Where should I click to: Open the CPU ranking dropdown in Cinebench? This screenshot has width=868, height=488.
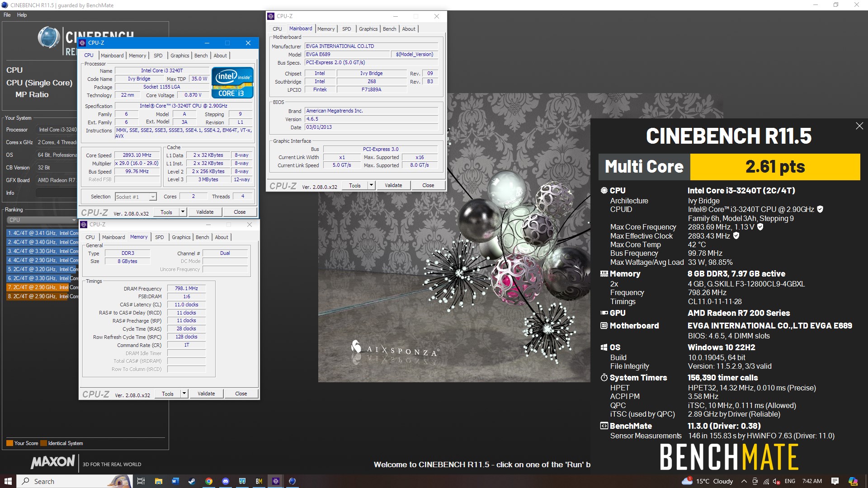[42, 220]
